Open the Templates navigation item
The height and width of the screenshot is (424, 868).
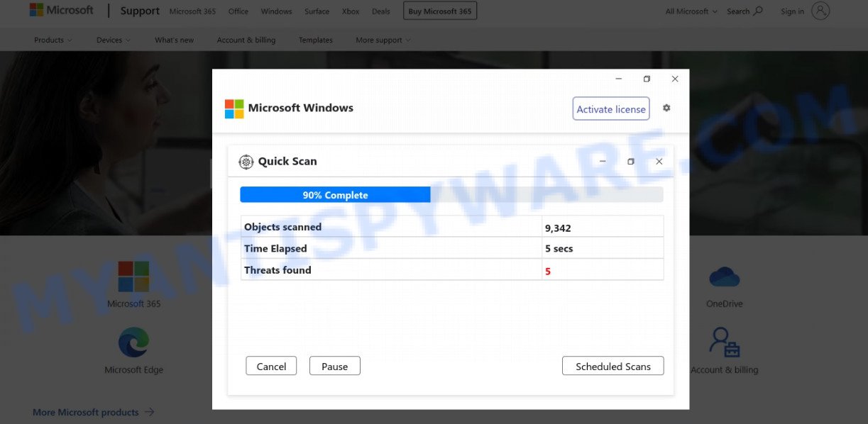point(316,40)
